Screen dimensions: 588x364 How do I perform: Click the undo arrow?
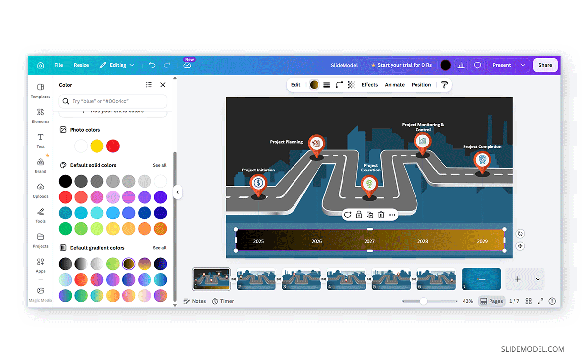[152, 65]
